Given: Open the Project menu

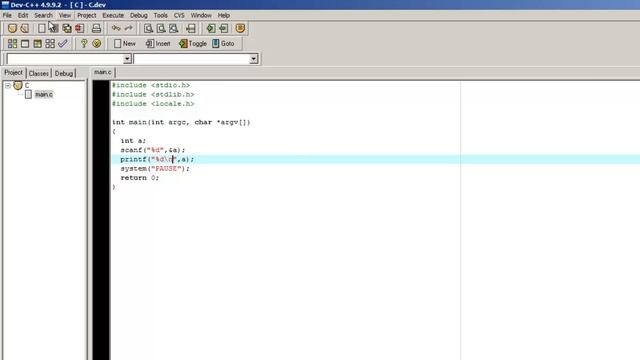Looking at the screenshot, I should (x=87, y=15).
